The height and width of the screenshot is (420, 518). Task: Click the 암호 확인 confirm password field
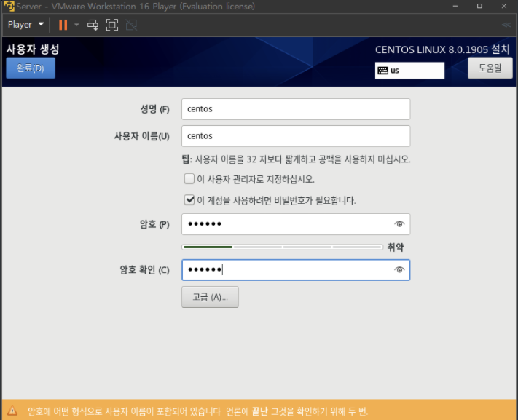(x=296, y=270)
